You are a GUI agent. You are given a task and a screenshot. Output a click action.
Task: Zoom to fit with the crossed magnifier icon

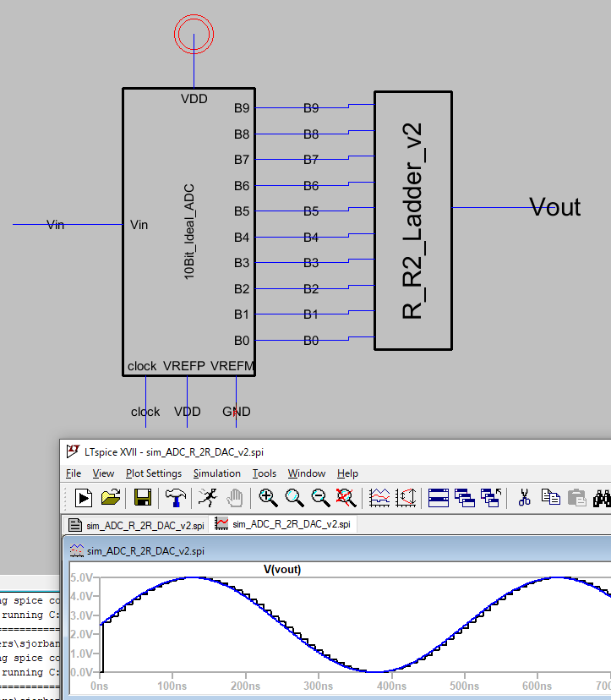(x=345, y=497)
